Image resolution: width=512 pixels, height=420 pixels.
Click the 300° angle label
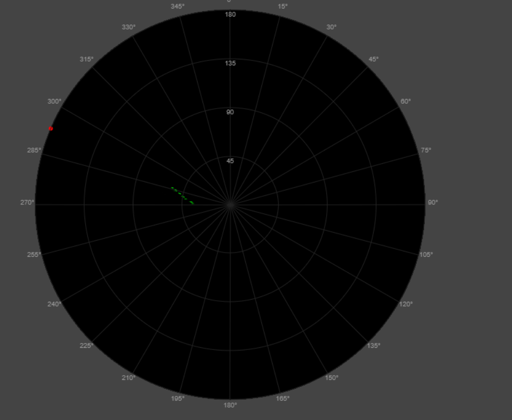(54, 102)
